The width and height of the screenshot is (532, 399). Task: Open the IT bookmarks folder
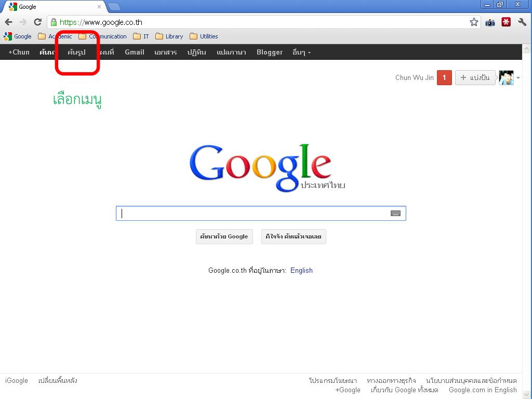(x=141, y=36)
